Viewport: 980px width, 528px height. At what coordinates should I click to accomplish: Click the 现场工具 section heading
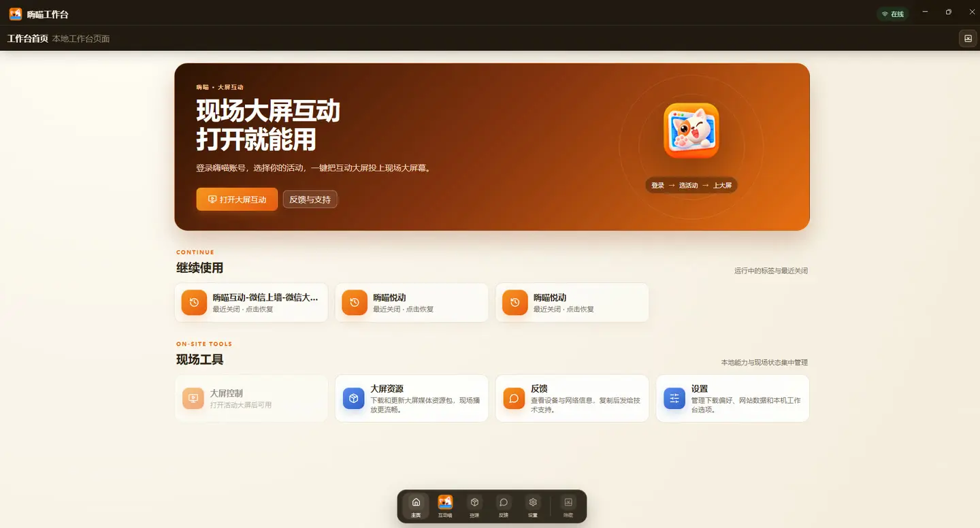[199, 360]
